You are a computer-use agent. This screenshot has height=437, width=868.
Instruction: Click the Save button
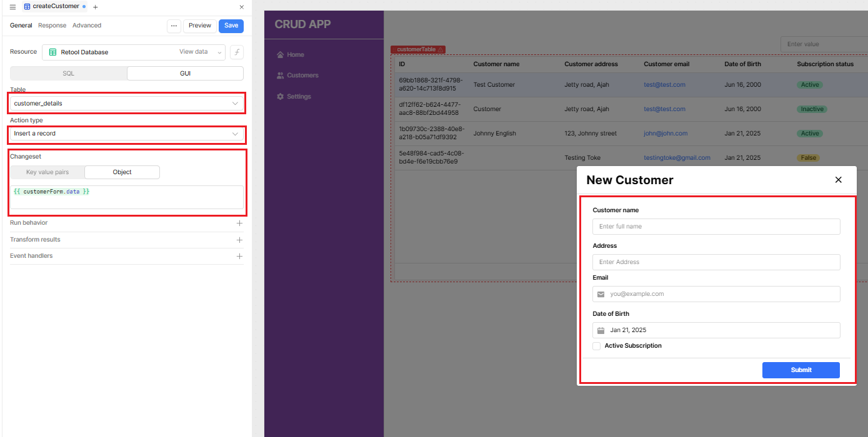click(231, 26)
